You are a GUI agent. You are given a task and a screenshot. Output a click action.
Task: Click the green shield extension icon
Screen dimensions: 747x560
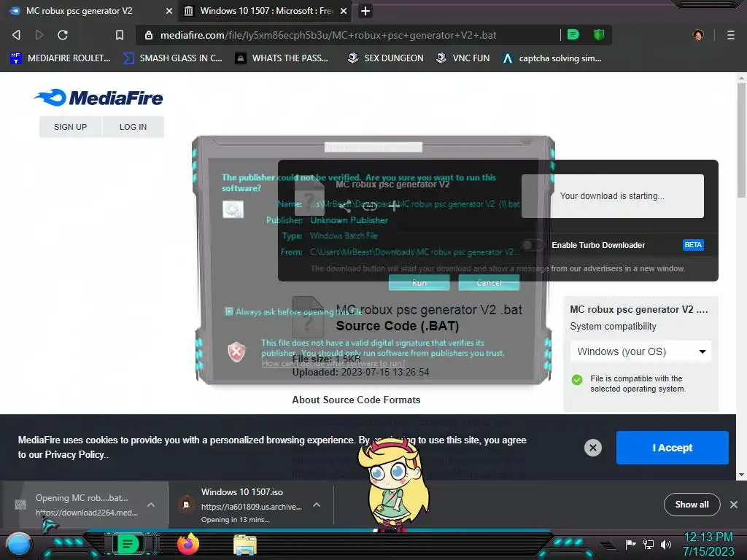tap(599, 34)
